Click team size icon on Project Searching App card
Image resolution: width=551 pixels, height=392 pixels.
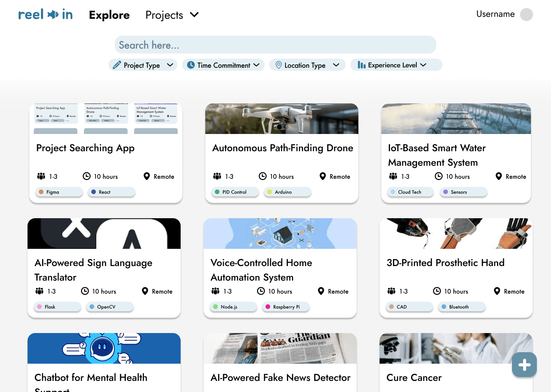[41, 176]
